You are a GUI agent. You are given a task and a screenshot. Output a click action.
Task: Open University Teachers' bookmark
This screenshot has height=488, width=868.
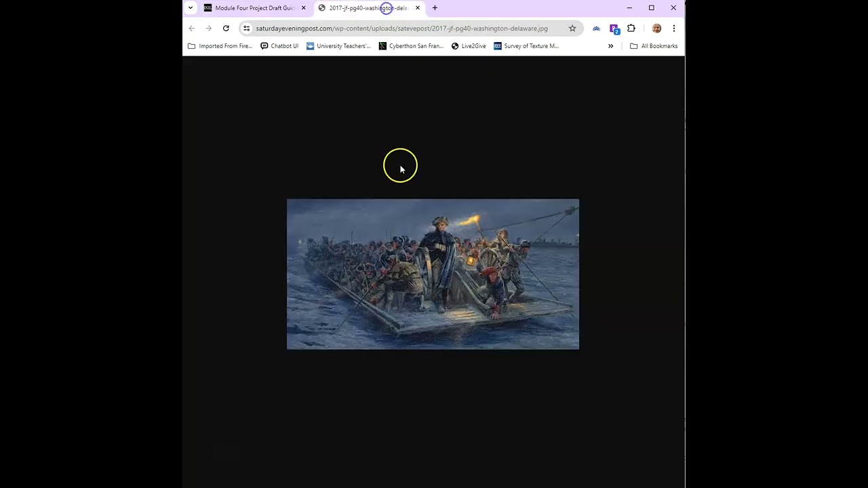pos(338,46)
